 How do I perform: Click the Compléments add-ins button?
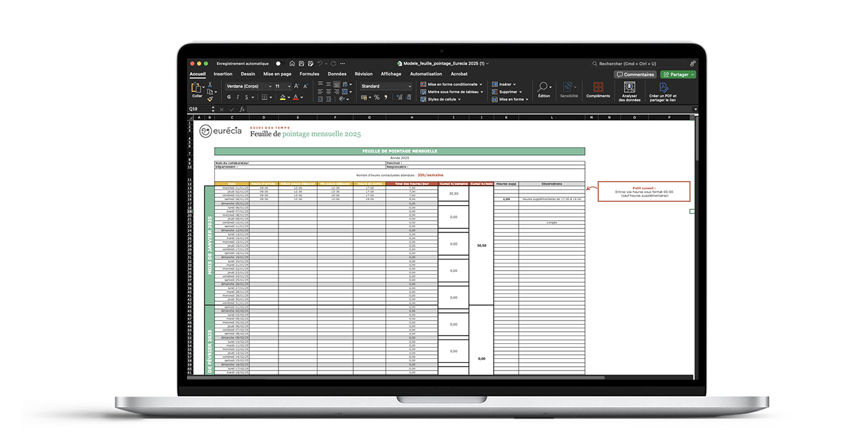[598, 90]
